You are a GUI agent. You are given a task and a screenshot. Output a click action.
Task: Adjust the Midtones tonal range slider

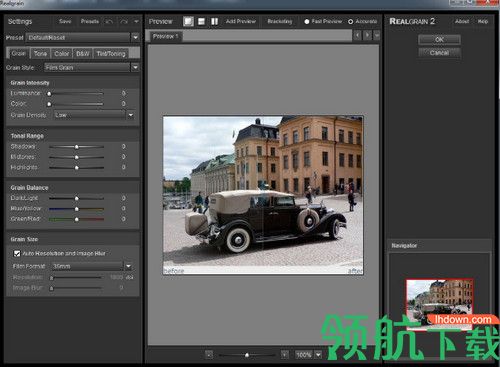[x=77, y=157]
